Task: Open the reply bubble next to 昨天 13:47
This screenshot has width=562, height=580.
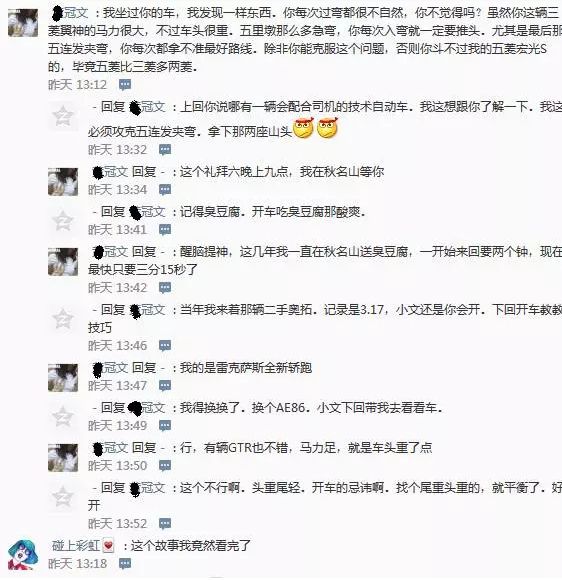Action: (165, 386)
